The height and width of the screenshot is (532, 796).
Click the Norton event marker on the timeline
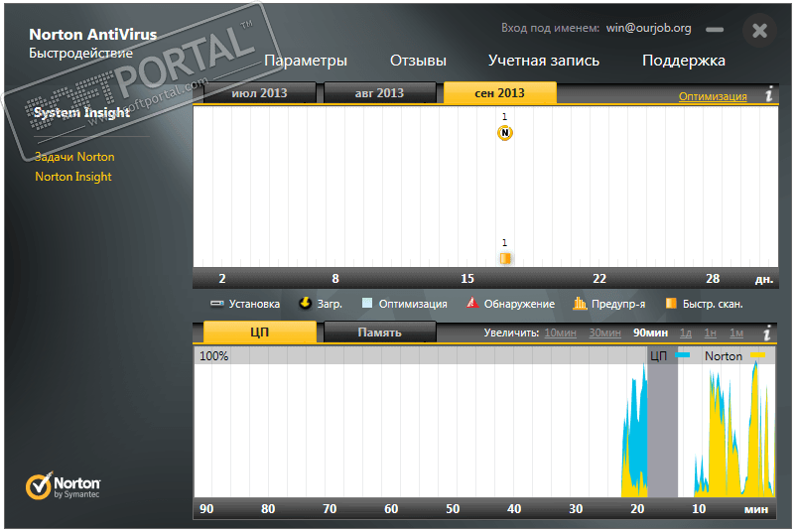coord(504,133)
